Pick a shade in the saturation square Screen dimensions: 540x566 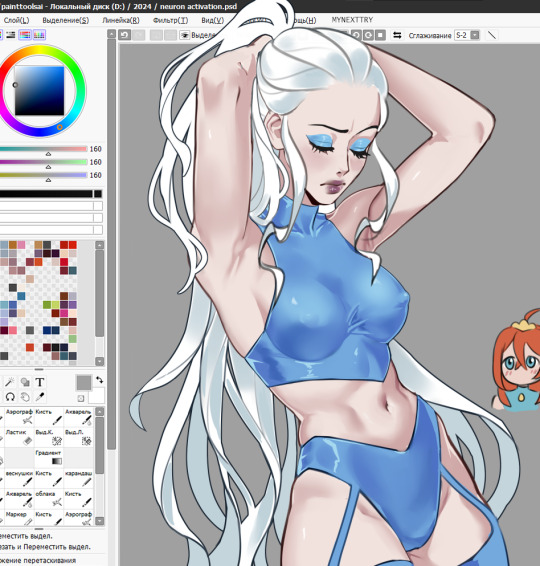click(39, 91)
